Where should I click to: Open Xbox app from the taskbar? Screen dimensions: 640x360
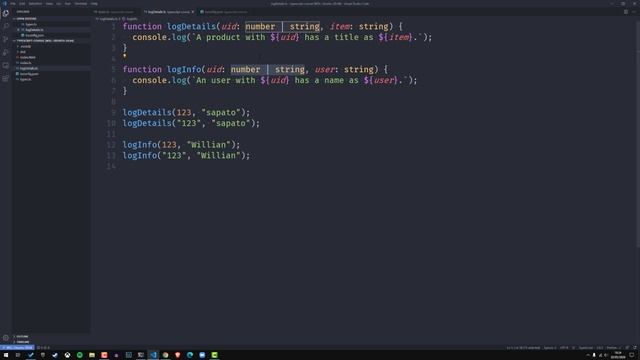(67, 355)
